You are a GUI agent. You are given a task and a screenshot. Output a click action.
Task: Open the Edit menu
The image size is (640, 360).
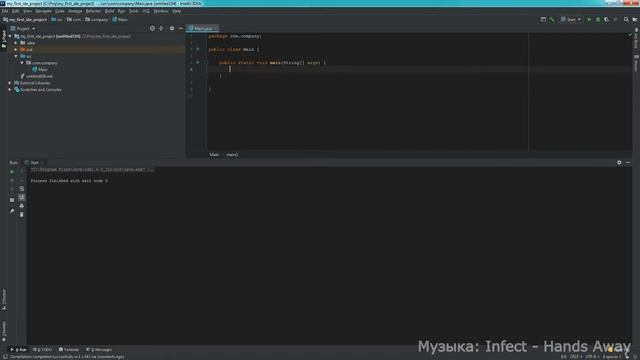coord(16,11)
